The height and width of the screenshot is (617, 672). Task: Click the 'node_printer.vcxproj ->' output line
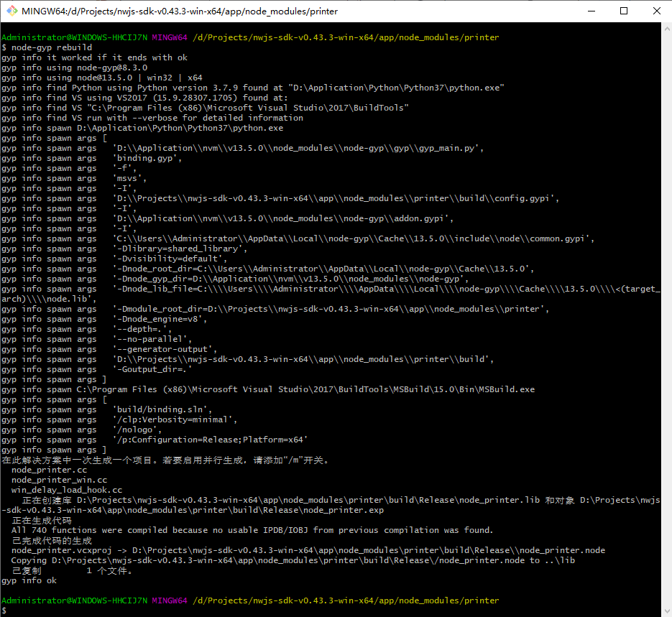click(308, 550)
